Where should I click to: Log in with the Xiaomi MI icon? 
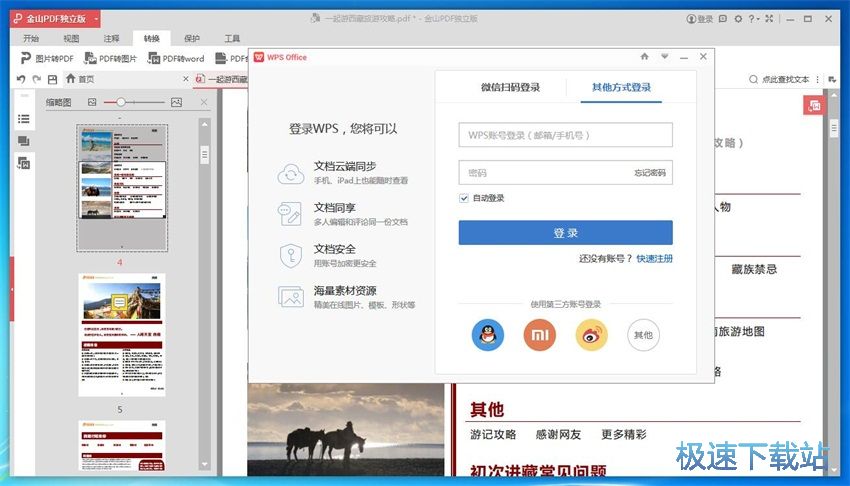pos(540,335)
